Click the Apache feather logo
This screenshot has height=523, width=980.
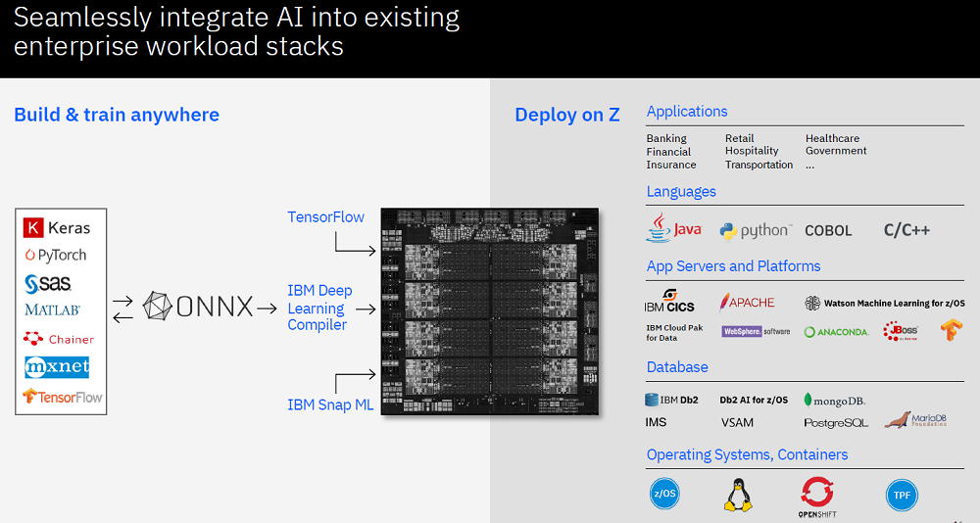(746, 303)
